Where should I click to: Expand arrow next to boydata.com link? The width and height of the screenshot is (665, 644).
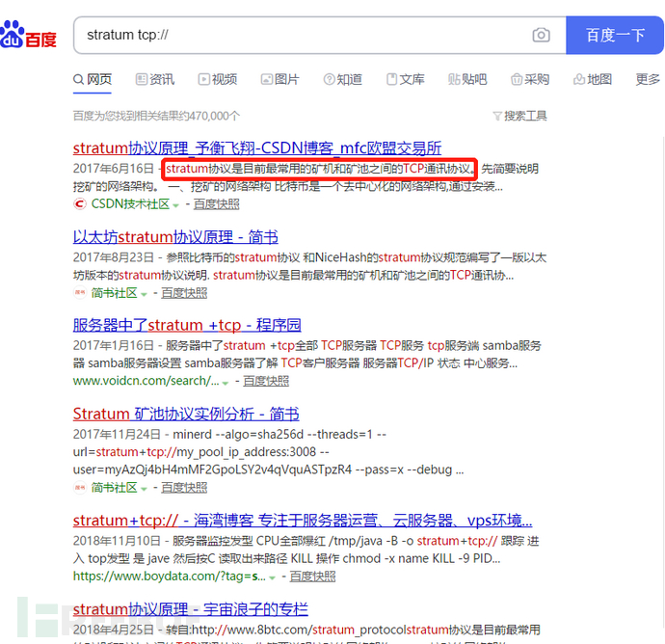pos(272,577)
